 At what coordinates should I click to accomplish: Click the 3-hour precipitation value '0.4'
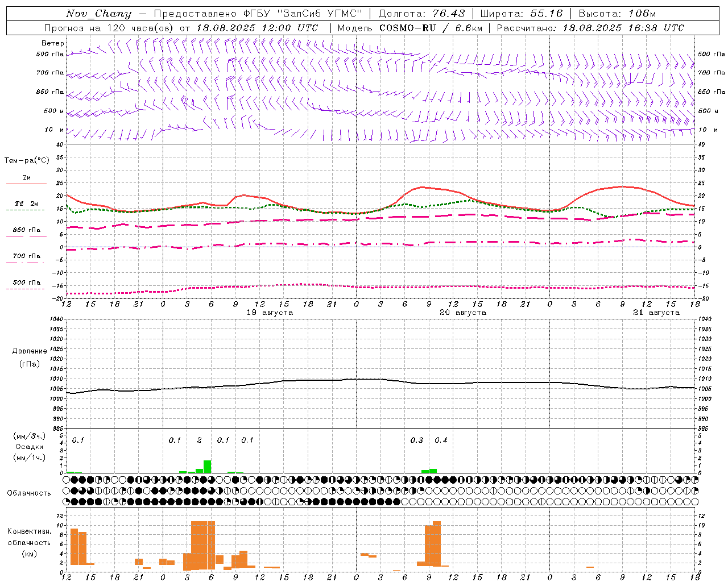441,440
